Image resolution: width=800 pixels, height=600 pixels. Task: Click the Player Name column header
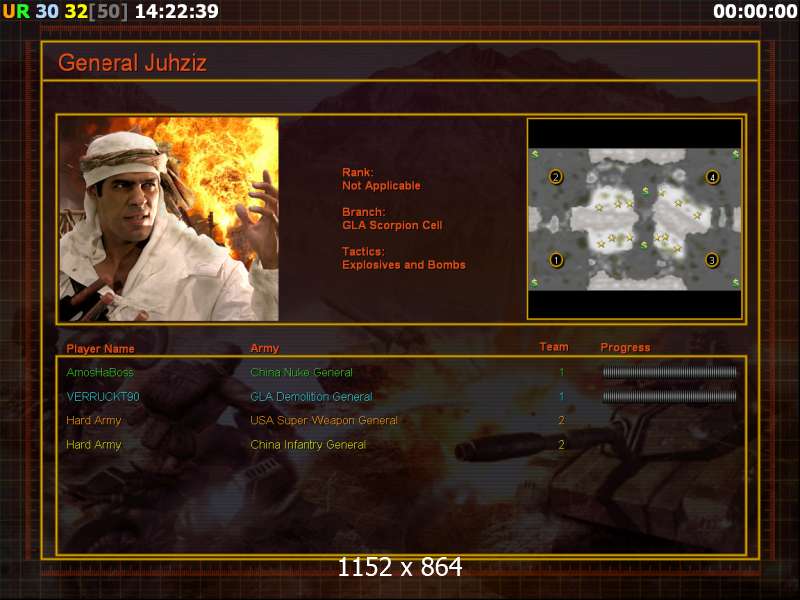pyautogui.click(x=101, y=348)
